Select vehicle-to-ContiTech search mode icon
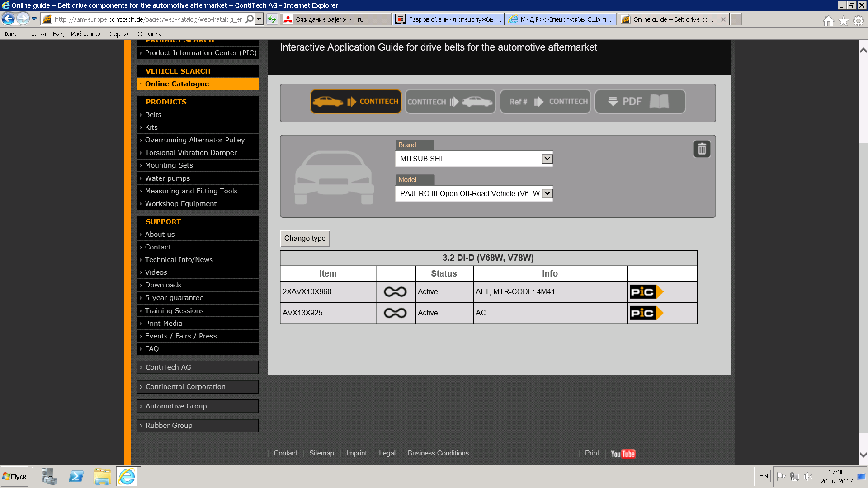Screen dimensions: 868x488 click(x=356, y=102)
